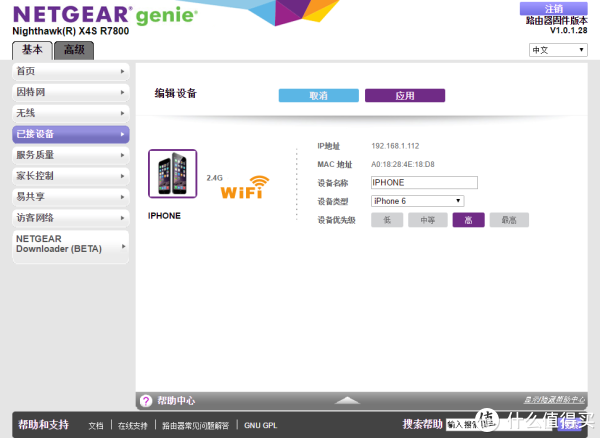
Task: Open the 无线 wireless menu
Action: point(71,113)
